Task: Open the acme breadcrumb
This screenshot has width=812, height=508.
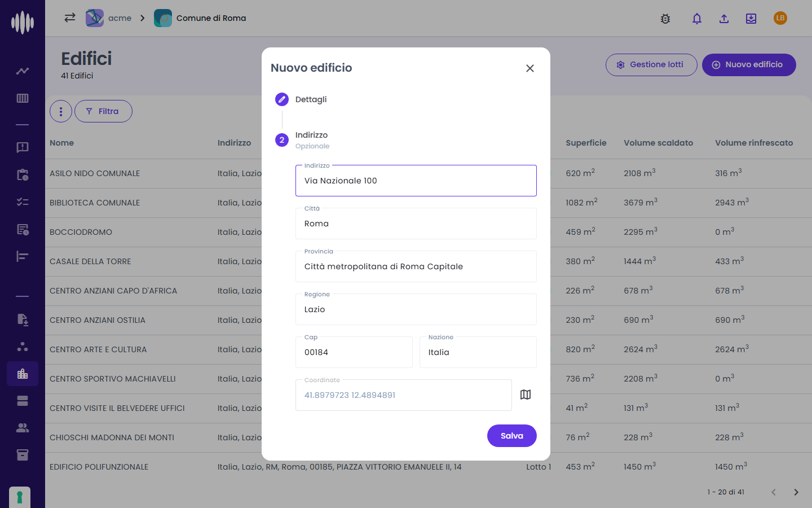Action: 109,18
